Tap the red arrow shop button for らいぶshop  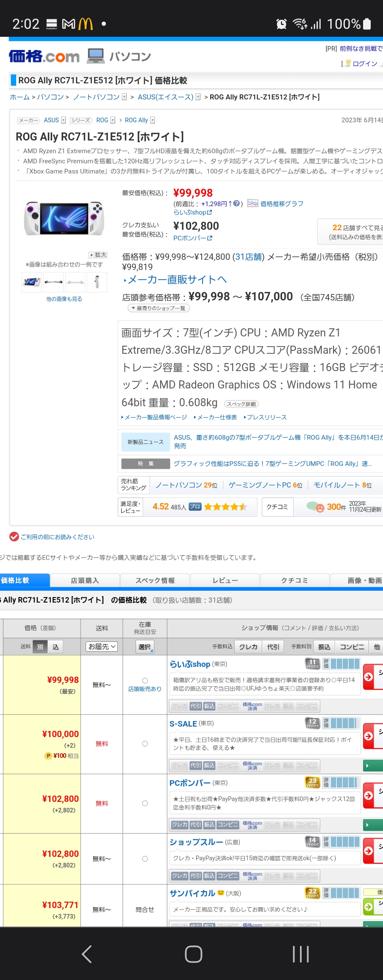click(373, 677)
